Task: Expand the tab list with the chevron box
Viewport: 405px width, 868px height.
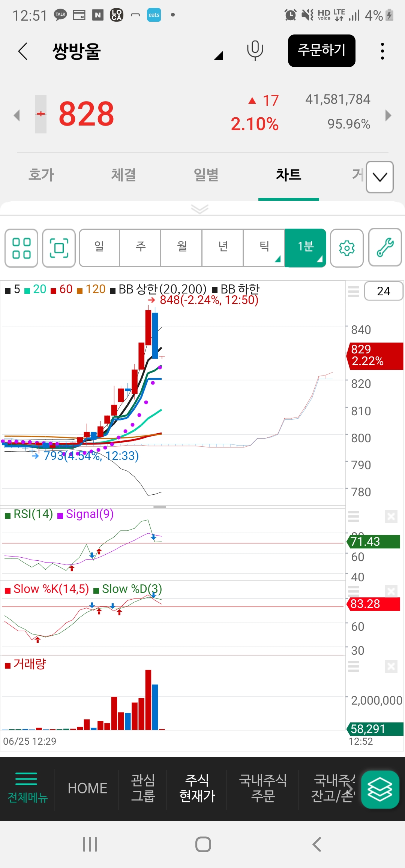Action: coord(380,177)
